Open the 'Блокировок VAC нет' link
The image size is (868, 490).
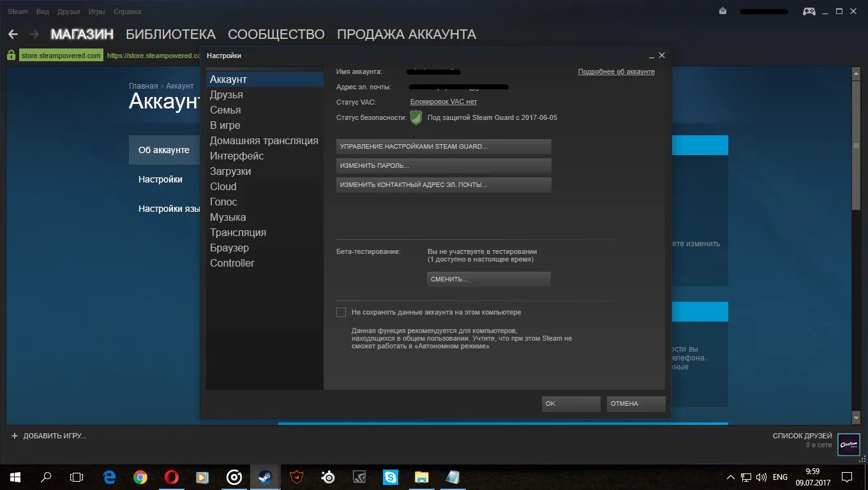tap(444, 101)
